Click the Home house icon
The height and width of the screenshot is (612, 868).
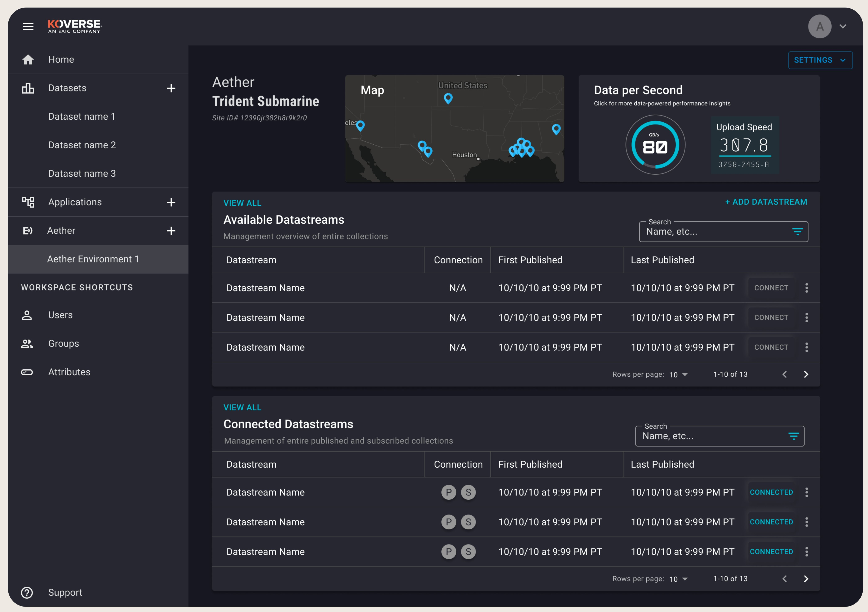coord(28,59)
